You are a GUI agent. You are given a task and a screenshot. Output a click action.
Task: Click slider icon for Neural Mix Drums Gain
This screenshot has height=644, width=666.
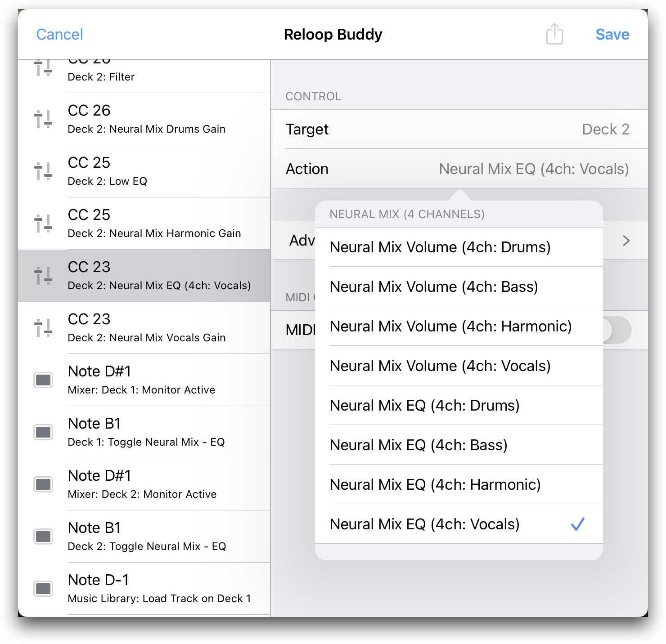[43, 120]
